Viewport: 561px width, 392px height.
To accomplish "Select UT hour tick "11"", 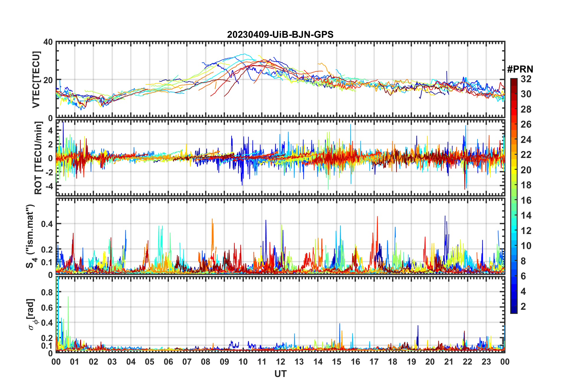I will [262, 362].
